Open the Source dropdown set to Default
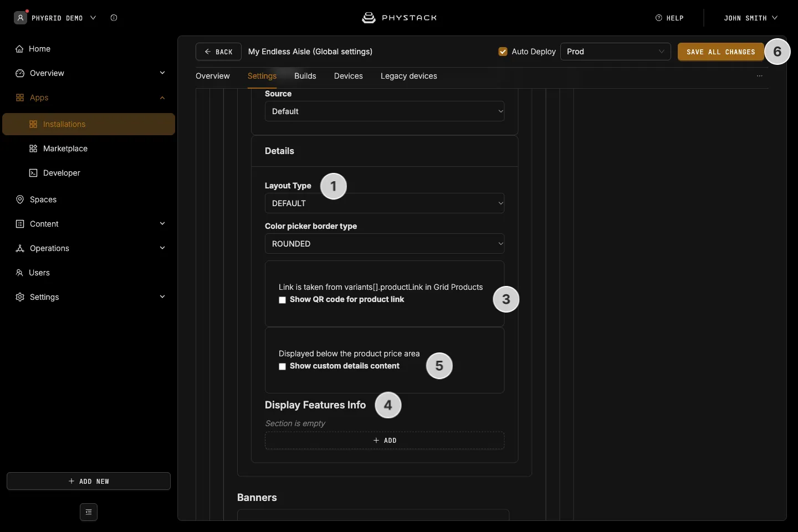Image resolution: width=798 pixels, height=532 pixels. point(385,111)
